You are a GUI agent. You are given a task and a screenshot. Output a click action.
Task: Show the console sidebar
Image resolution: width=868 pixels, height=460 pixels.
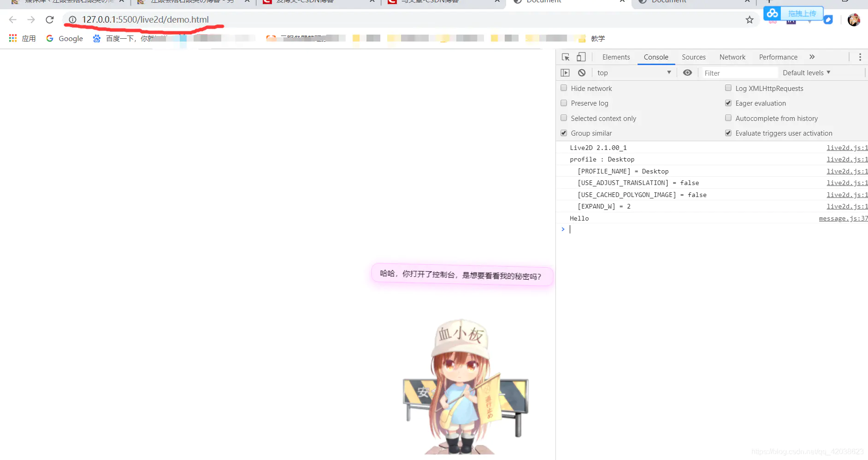point(565,73)
